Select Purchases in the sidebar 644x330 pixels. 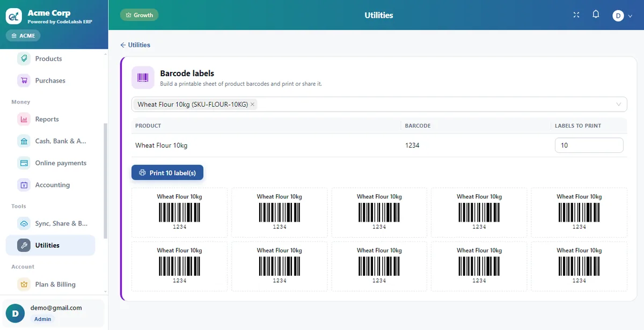click(50, 80)
